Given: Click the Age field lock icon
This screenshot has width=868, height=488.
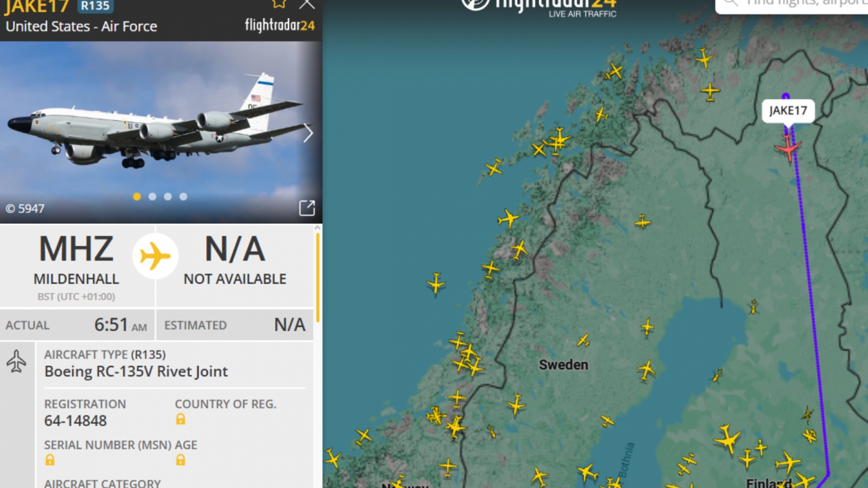Looking at the screenshot, I should pyautogui.click(x=181, y=460).
